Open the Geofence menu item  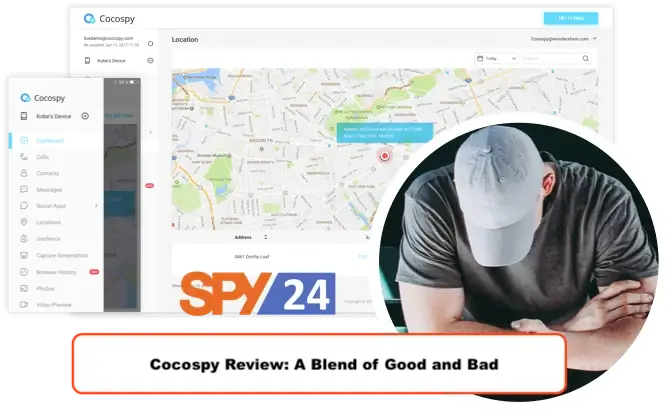tap(48, 239)
